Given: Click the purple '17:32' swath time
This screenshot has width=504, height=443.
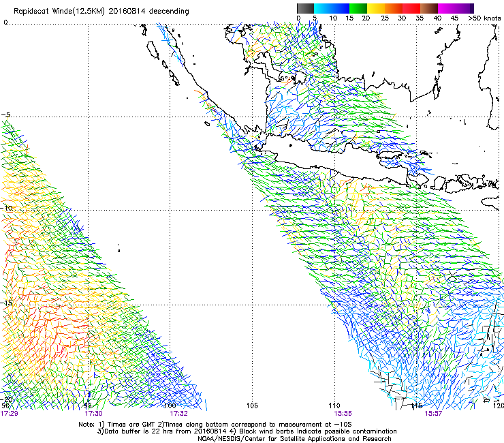Looking at the screenshot, I should coord(178,413).
